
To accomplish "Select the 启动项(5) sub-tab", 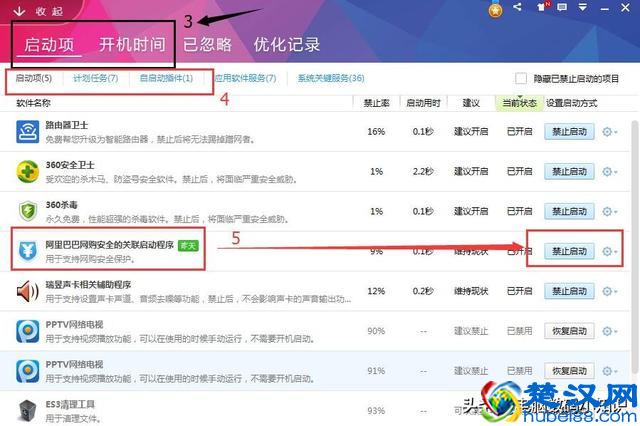I will (34, 78).
